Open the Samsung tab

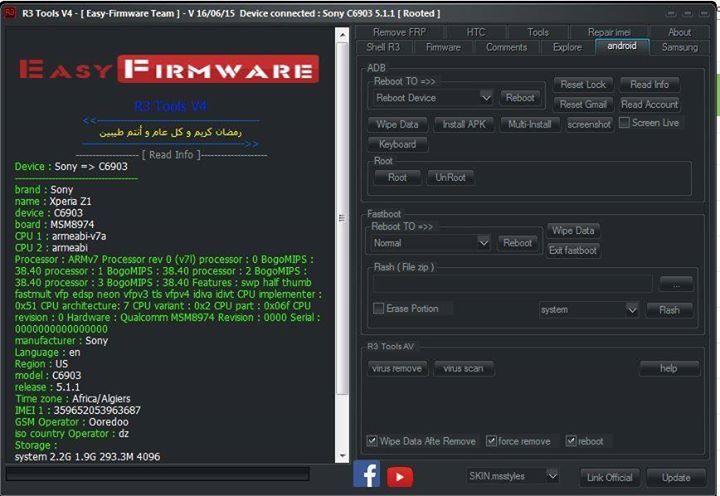click(x=680, y=47)
